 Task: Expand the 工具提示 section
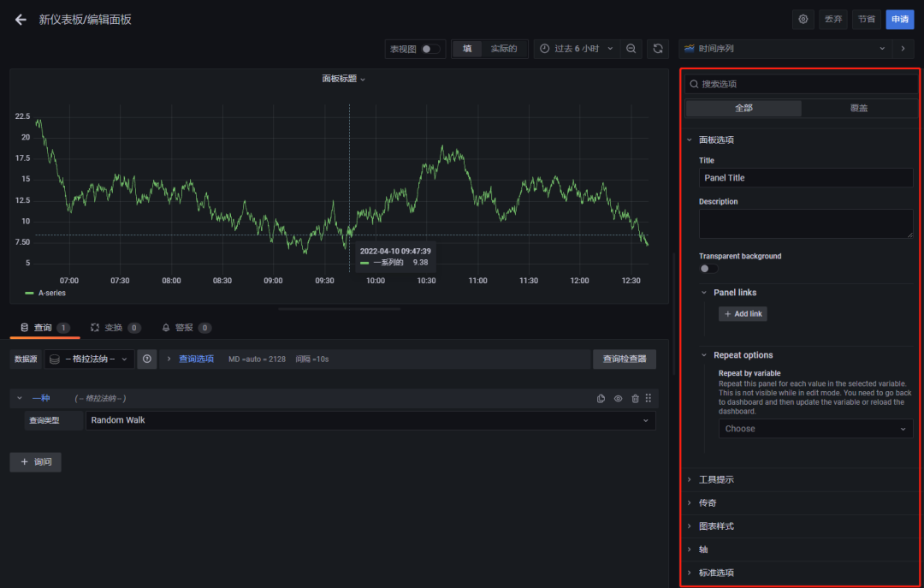(x=716, y=479)
